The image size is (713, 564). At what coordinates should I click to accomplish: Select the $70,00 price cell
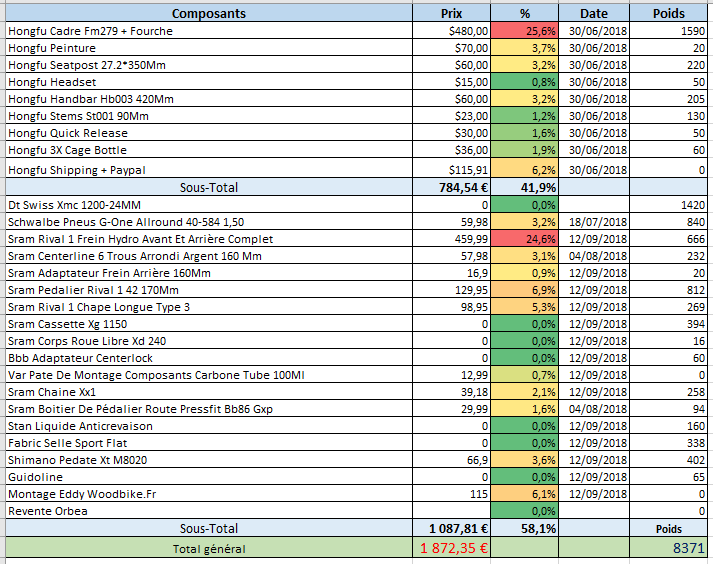[452, 48]
